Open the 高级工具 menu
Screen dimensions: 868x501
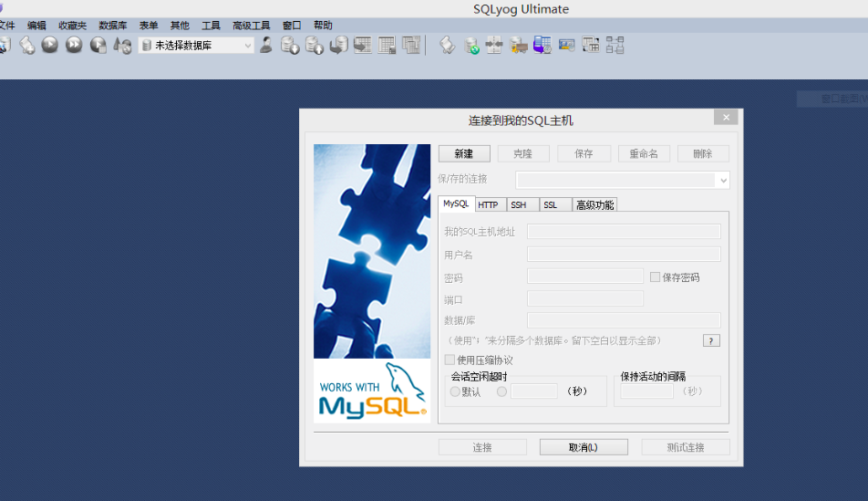pyautogui.click(x=252, y=25)
